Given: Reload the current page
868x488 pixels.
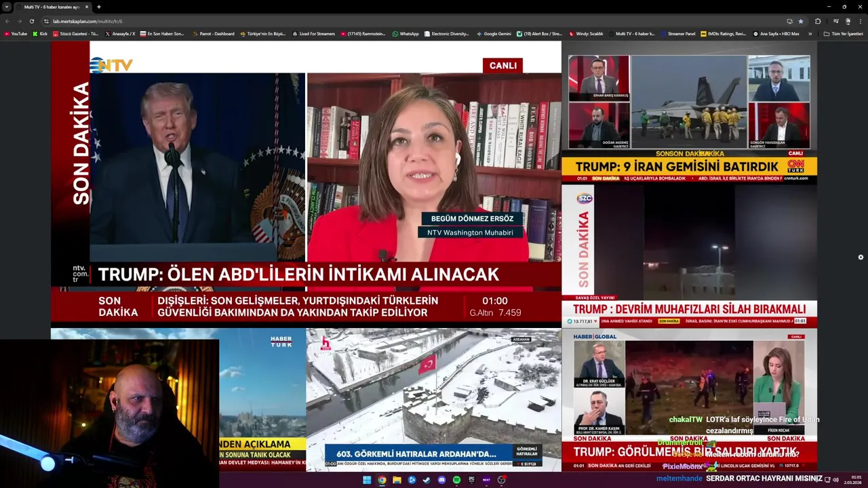Looking at the screenshot, I should click(x=31, y=21).
